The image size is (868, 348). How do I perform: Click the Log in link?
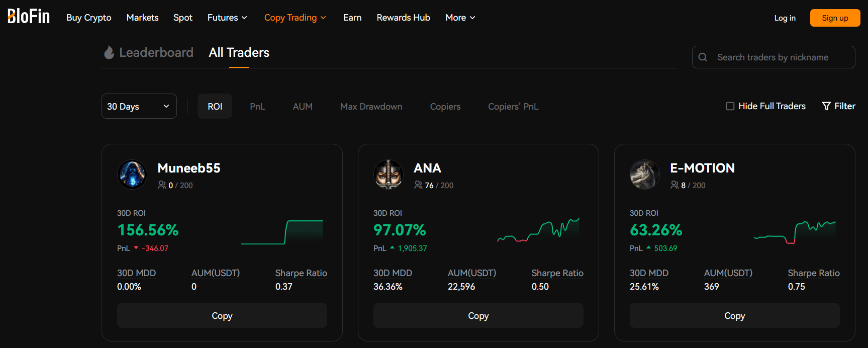click(x=785, y=18)
